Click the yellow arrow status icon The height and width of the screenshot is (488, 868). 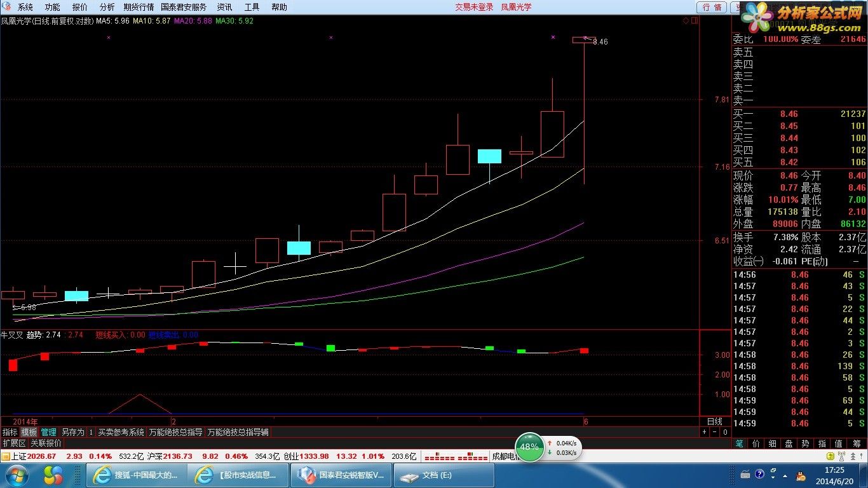click(831, 456)
